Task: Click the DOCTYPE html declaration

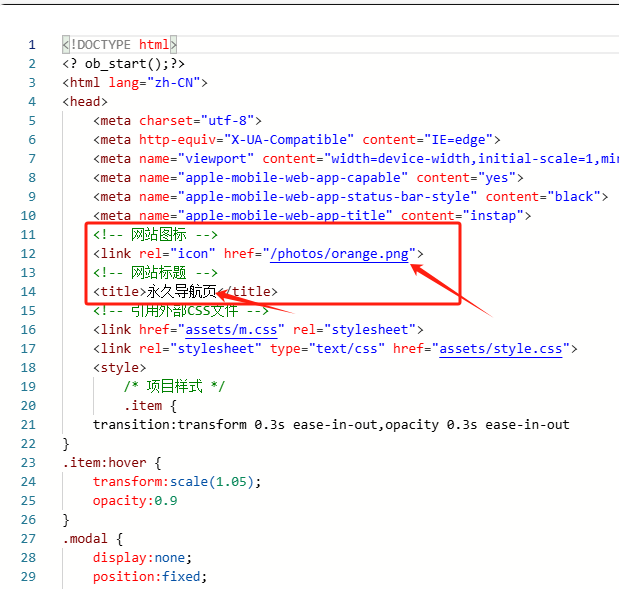Action: pyautogui.click(x=119, y=45)
